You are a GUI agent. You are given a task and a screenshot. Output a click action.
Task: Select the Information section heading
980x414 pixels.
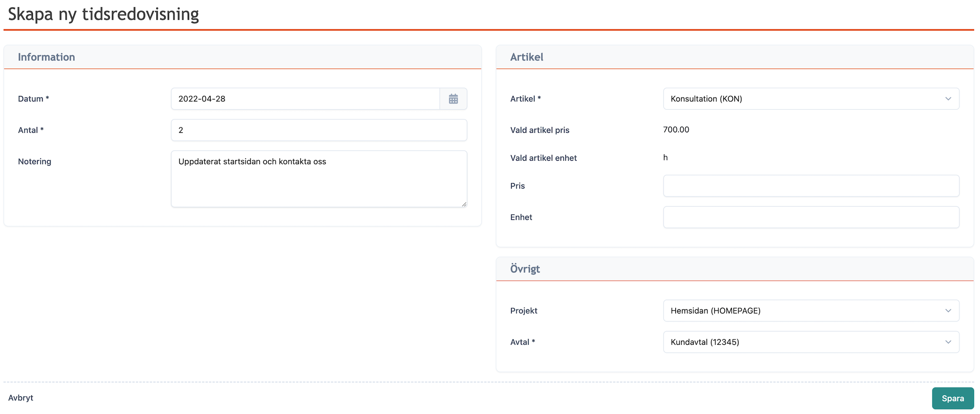point(47,57)
